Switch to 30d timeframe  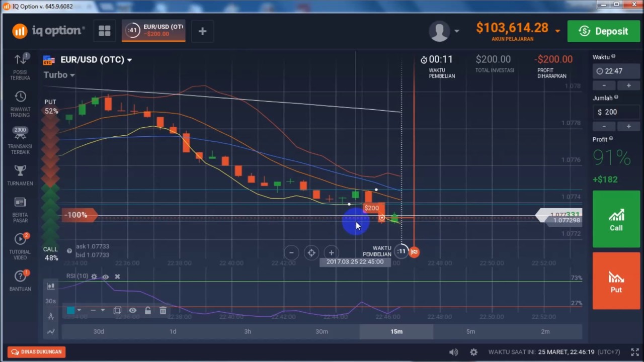point(99,331)
